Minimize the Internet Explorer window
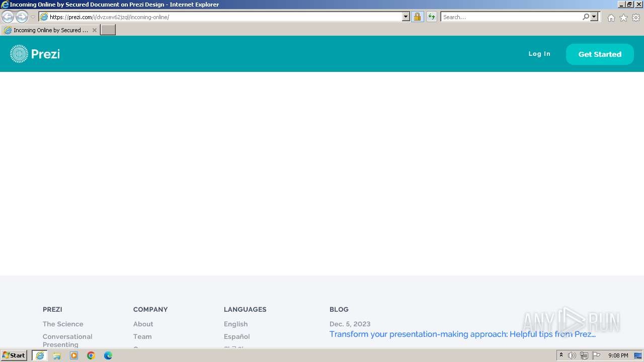 tap(621, 5)
